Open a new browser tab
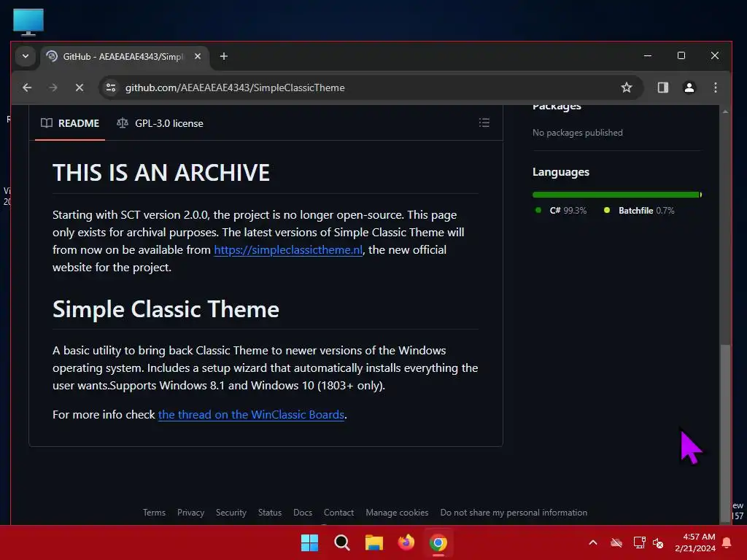This screenshot has height=560, width=747. tap(223, 56)
